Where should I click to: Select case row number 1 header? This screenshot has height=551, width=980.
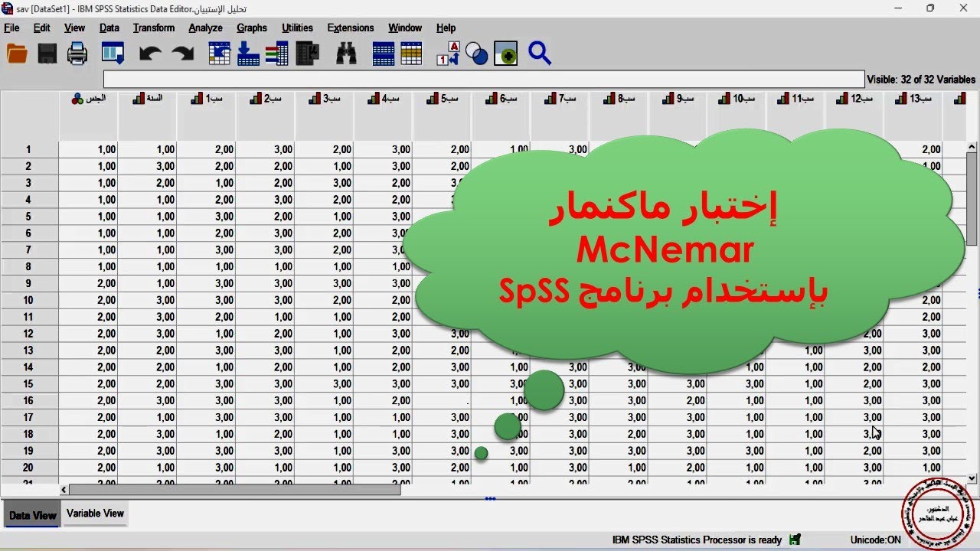(x=29, y=149)
